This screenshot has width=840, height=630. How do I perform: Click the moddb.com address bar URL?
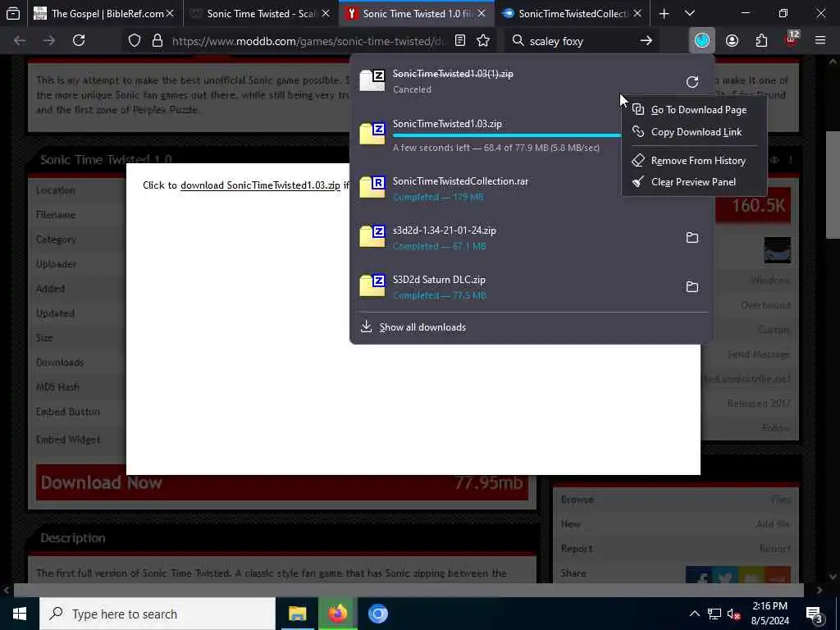[308, 41]
